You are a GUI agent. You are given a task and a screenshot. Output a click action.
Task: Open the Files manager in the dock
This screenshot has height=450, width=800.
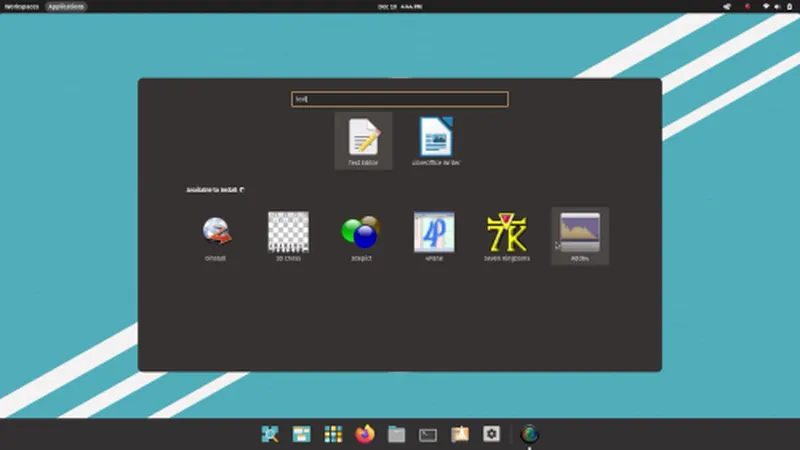tap(396, 434)
